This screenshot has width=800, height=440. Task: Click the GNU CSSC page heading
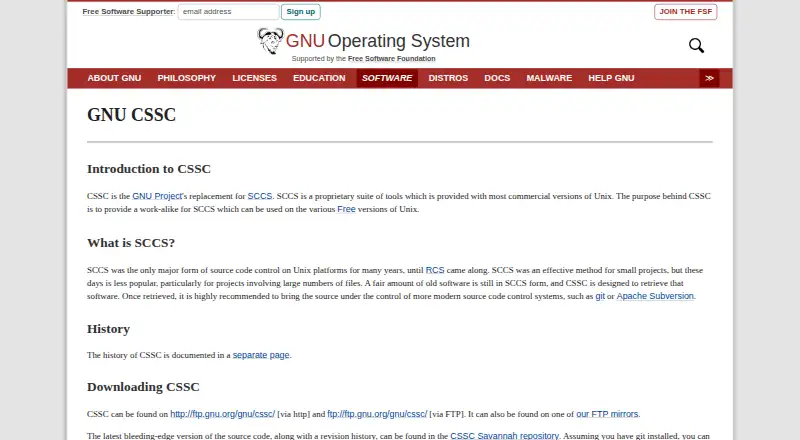click(x=132, y=115)
